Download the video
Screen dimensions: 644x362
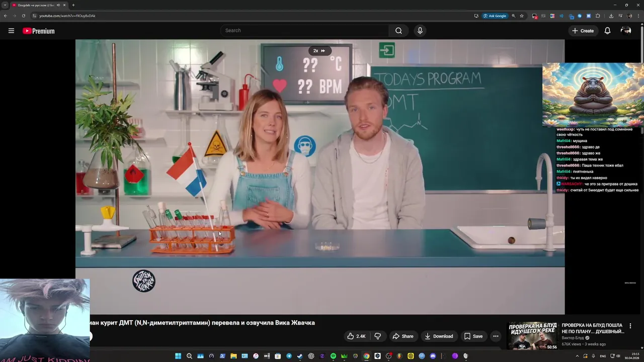pos(438,336)
